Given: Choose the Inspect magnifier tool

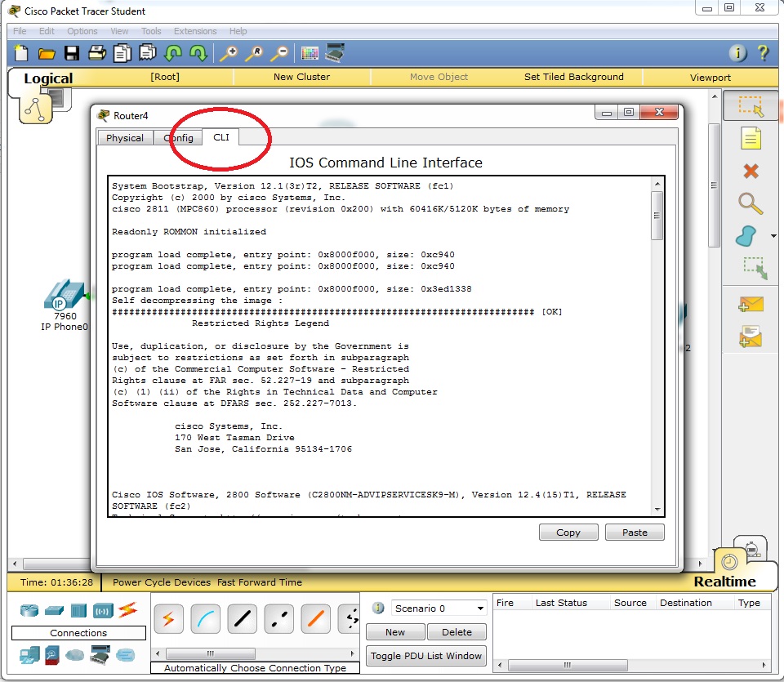Looking at the screenshot, I should click(751, 203).
